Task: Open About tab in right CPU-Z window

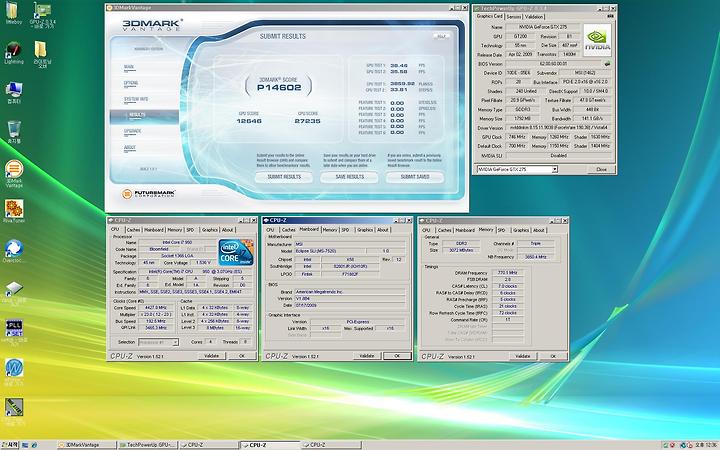Action: (x=539, y=230)
